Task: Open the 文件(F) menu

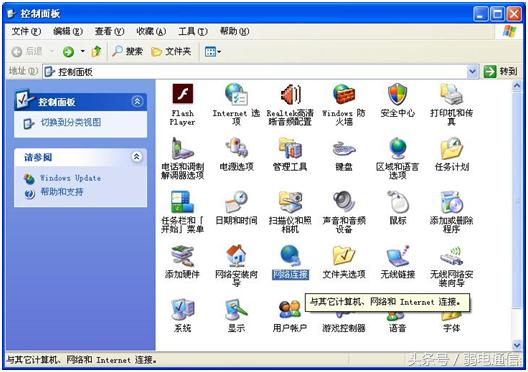Action: point(26,31)
